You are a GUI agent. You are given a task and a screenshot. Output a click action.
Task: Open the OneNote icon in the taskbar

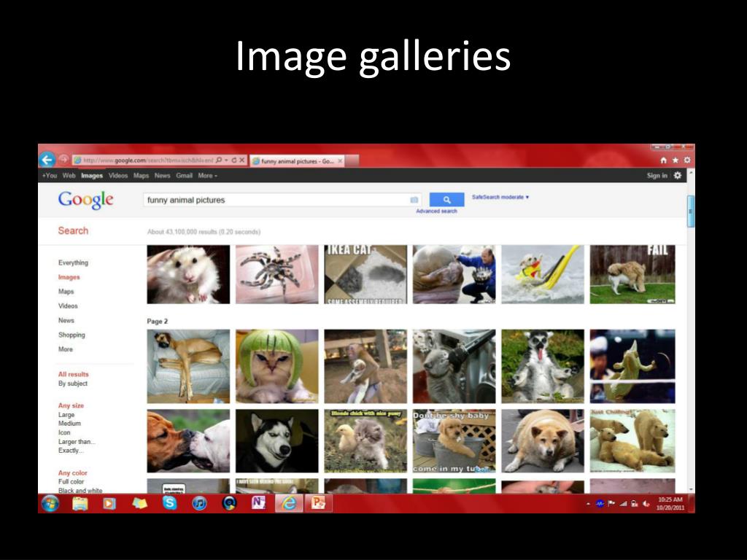pyautogui.click(x=258, y=503)
